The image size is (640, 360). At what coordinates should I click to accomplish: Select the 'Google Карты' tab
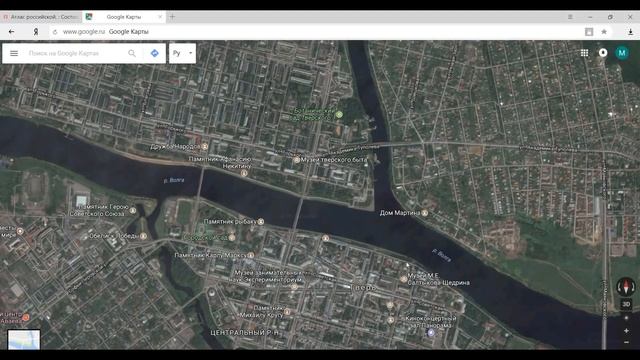[x=124, y=17]
